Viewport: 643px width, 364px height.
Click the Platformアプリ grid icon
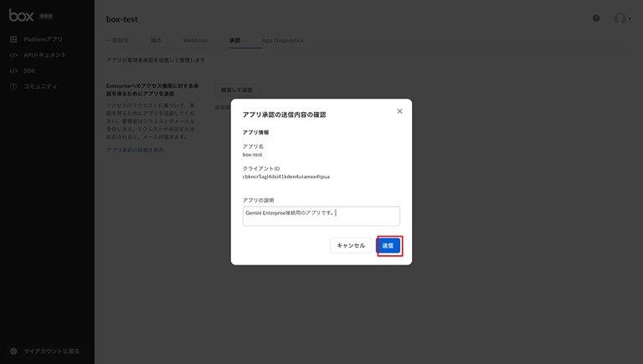tap(13, 39)
